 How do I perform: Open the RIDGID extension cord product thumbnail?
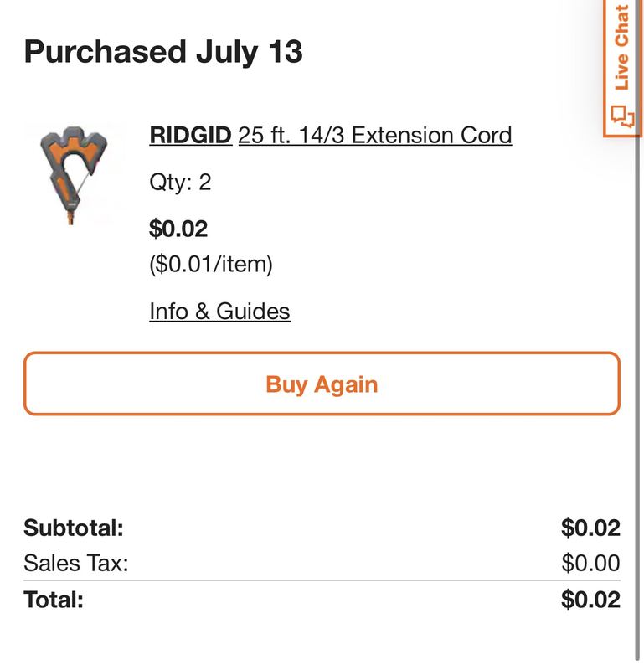pos(74,175)
